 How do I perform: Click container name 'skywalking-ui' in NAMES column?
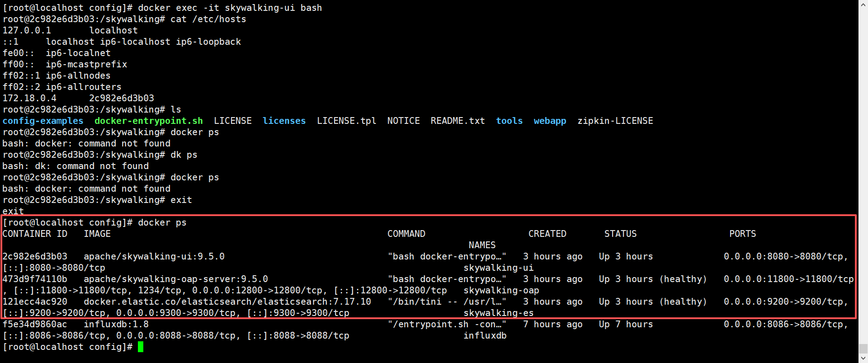[499, 268]
